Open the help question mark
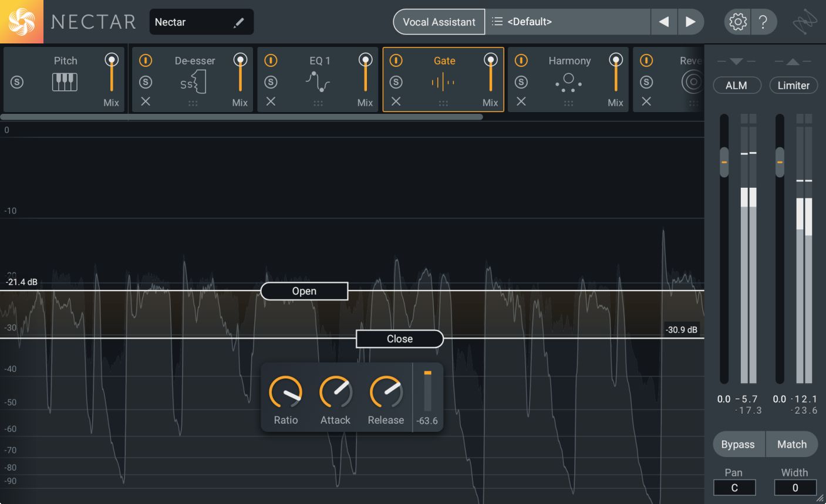 coord(763,22)
